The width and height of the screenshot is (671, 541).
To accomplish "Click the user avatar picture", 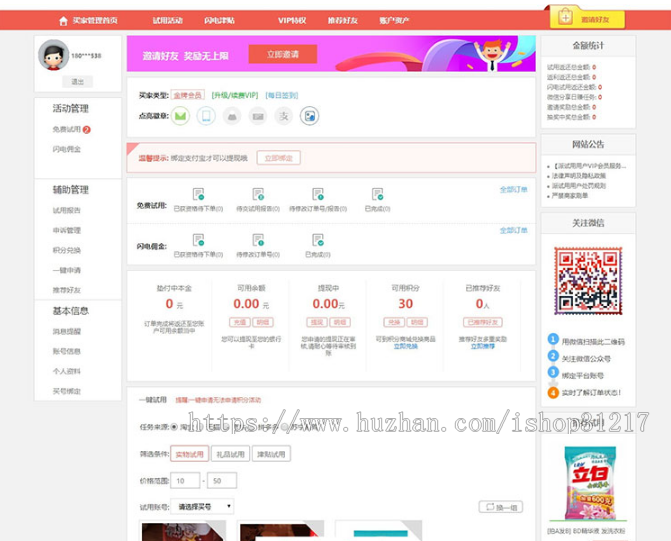I will click(x=53, y=55).
